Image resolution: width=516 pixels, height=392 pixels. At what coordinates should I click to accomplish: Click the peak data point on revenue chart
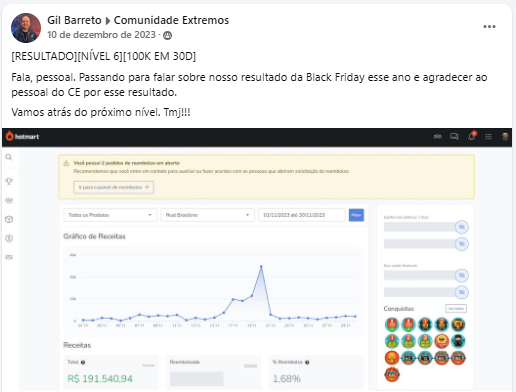(x=261, y=266)
